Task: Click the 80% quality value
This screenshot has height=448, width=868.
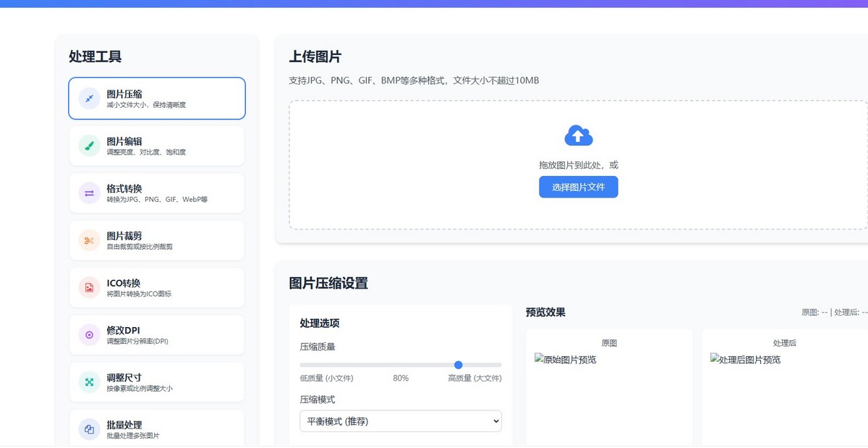Action: (x=401, y=379)
